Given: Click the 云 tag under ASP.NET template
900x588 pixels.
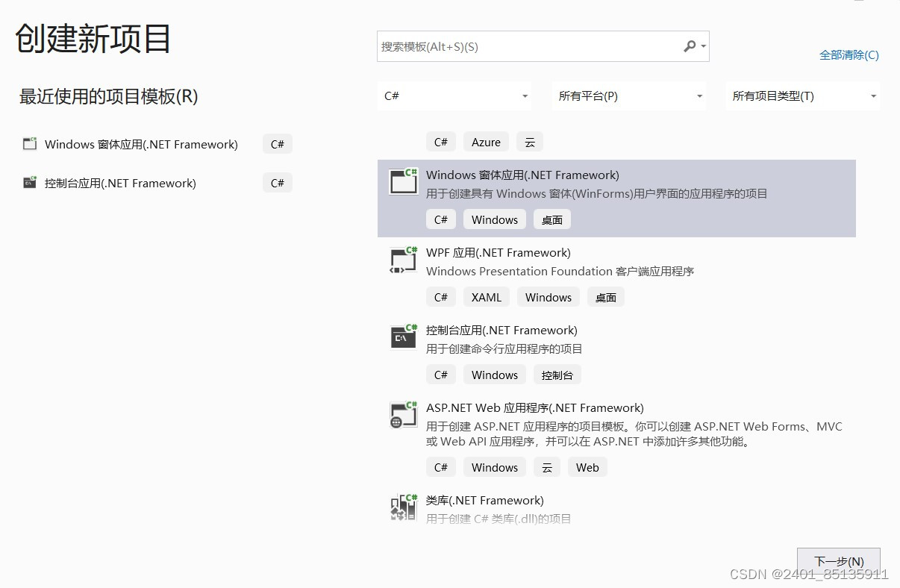Looking at the screenshot, I should [x=547, y=467].
